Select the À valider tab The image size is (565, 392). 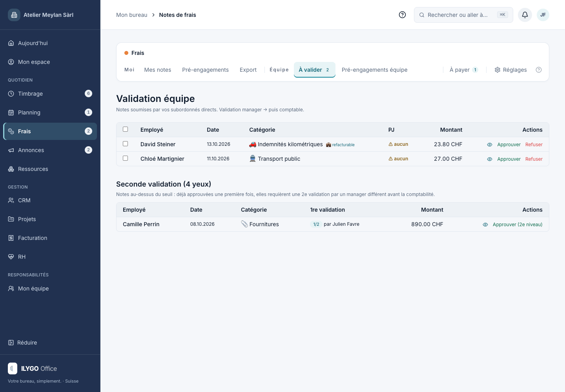coord(315,70)
